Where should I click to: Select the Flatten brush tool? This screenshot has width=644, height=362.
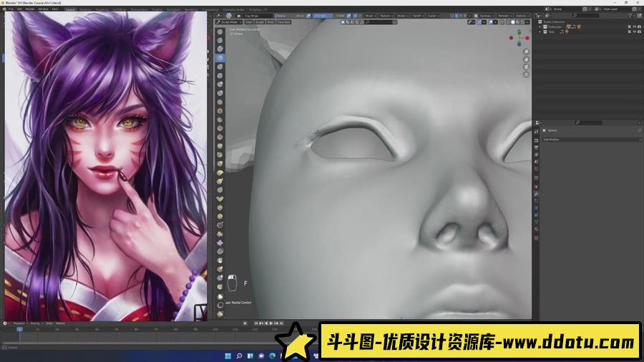coord(220,120)
